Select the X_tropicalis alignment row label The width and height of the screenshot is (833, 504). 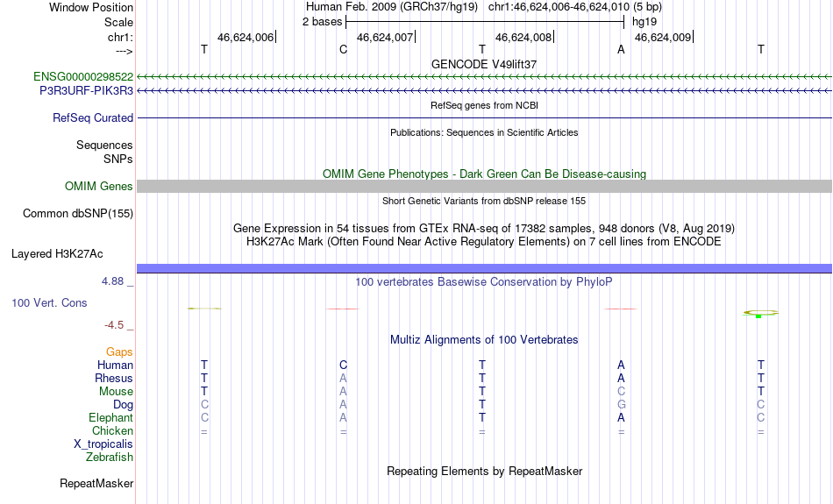point(103,444)
